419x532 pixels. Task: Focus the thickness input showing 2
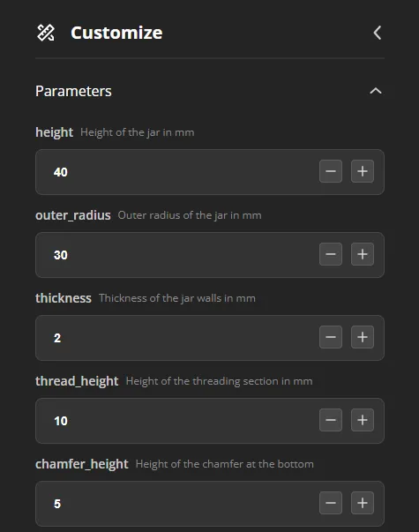[x=176, y=338]
